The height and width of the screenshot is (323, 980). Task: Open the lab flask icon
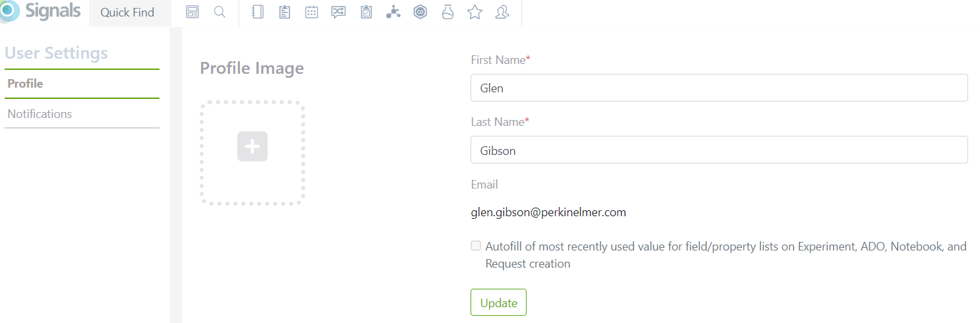click(x=448, y=13)
